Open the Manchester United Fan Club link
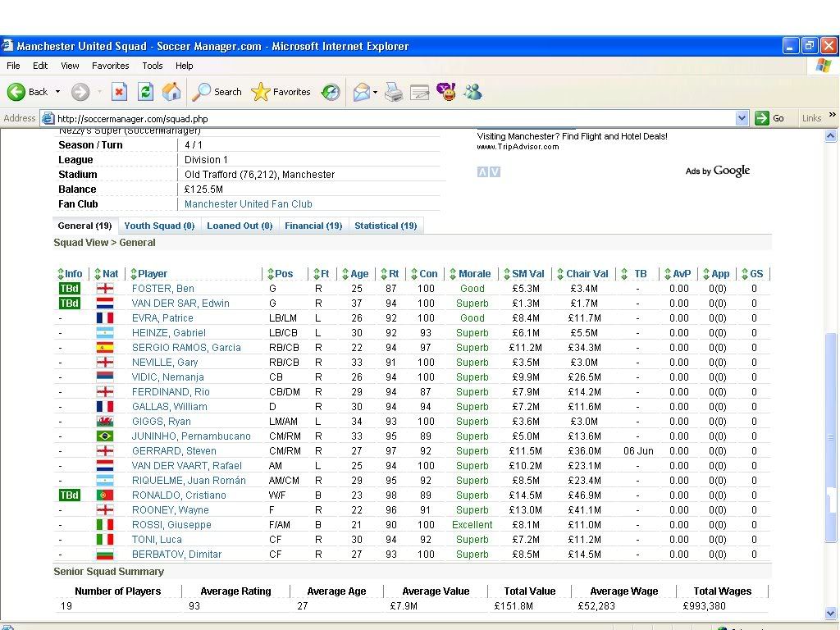This screenshot has width=840, height=630. point(248,204)
